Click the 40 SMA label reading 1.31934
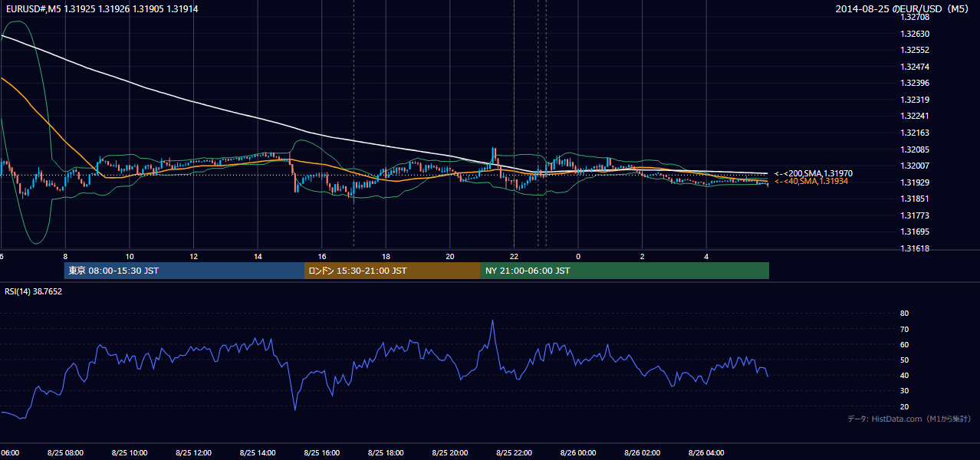 pyautogui.click(x=811, y=181)
